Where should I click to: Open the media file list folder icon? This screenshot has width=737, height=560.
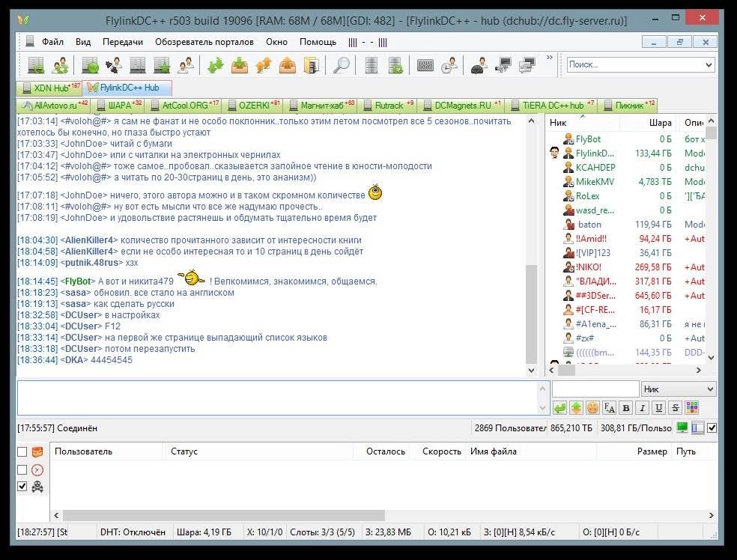(x=312, y=65)
